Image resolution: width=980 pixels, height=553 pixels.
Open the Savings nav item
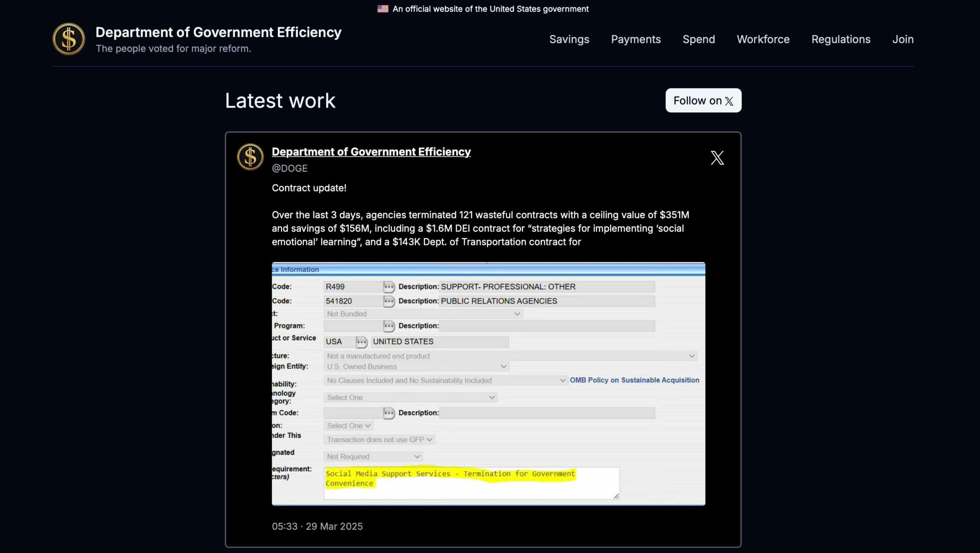569,39
